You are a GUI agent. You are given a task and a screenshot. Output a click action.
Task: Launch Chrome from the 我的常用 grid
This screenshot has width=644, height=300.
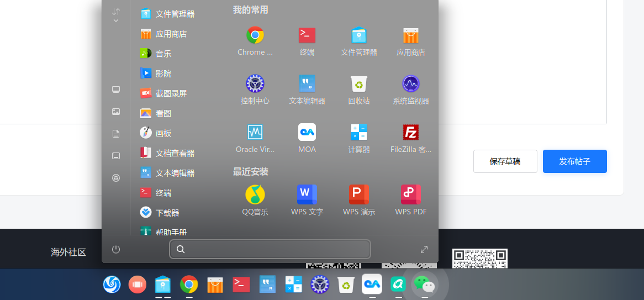coord(255,41)
